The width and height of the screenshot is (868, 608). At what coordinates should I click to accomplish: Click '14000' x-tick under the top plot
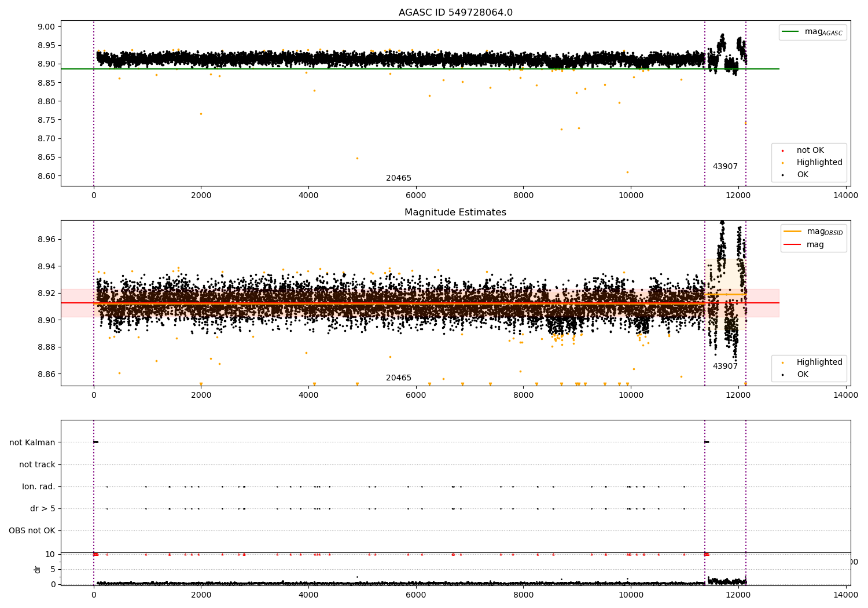point(845,195)
